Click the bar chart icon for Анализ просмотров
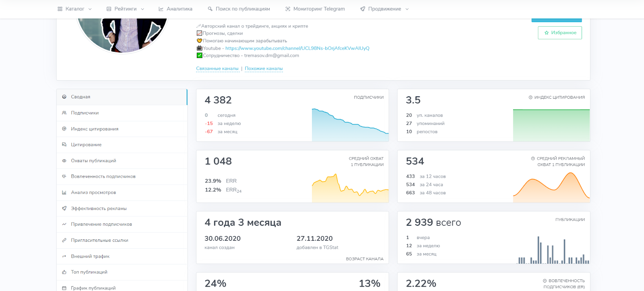Image resolution: width=644 pixels, height=291 pixels. [x=64, y=193]
